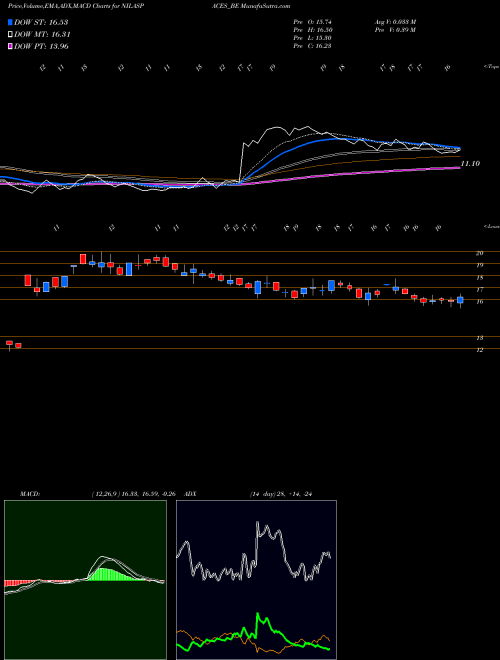Click the 16 price axis label
This screenshot has width=500, height=660.
pyautogui.click(x=479, y=301)
